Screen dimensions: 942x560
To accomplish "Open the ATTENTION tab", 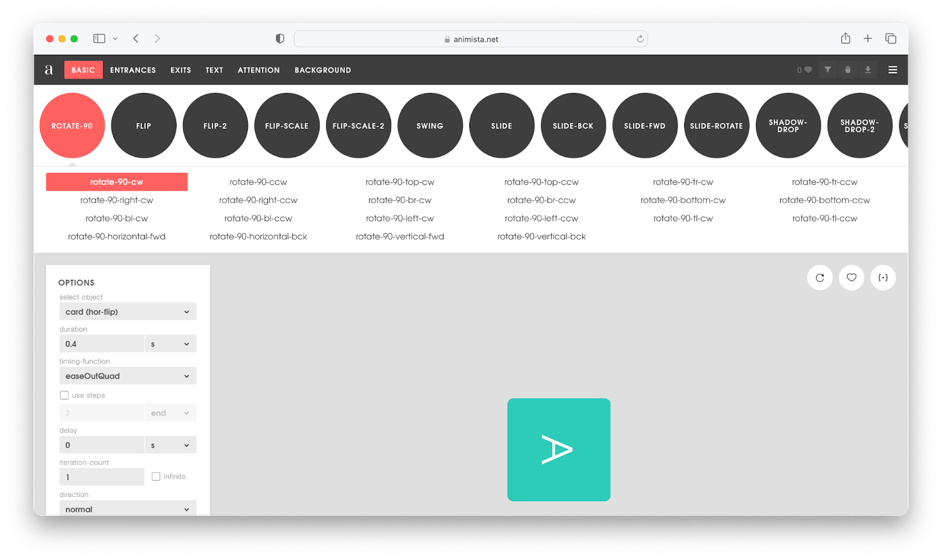I will point(258,70).
